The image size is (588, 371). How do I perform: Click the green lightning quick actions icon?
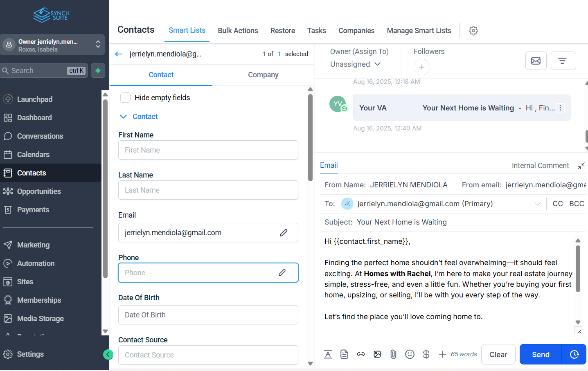tap(98, 71)
